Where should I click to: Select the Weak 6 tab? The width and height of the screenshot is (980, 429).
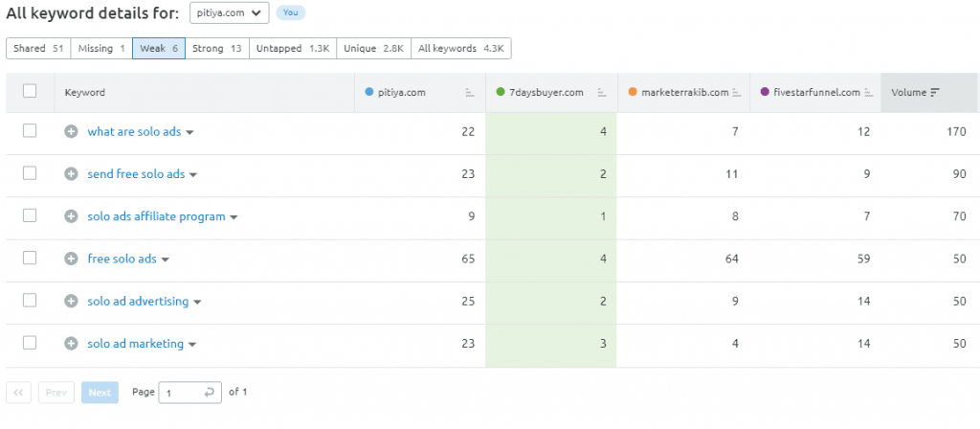coord(159,48)
